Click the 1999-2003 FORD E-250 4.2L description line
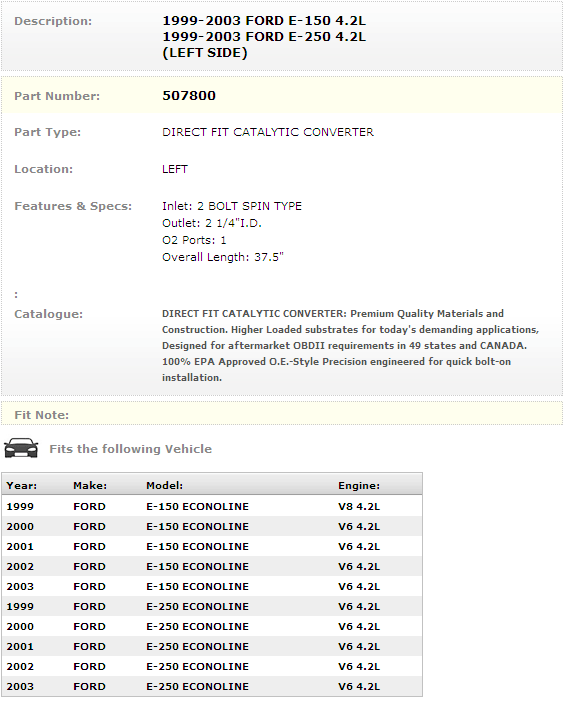The height and width of the screenshot is (723, 570). point(264,37)
